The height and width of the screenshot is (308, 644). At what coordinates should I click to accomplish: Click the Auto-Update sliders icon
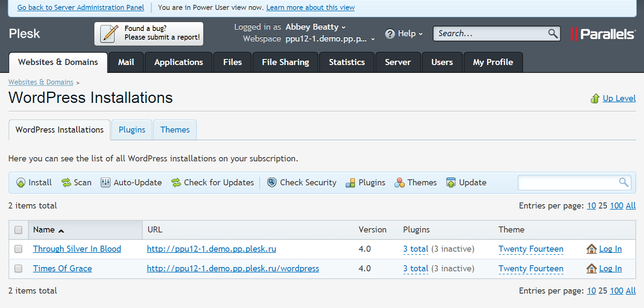[105, 183]
